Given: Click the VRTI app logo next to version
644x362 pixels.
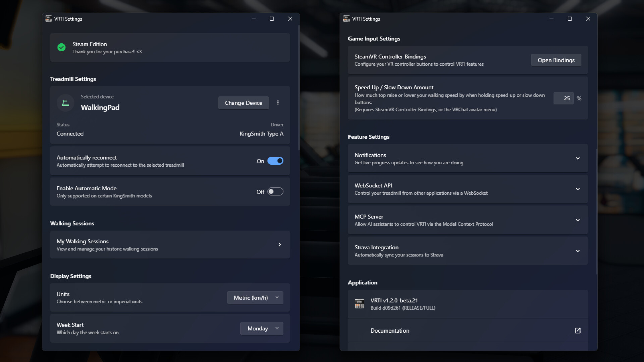Looking at the screenshot, I should pyautogui.click(x=359, y=304).
